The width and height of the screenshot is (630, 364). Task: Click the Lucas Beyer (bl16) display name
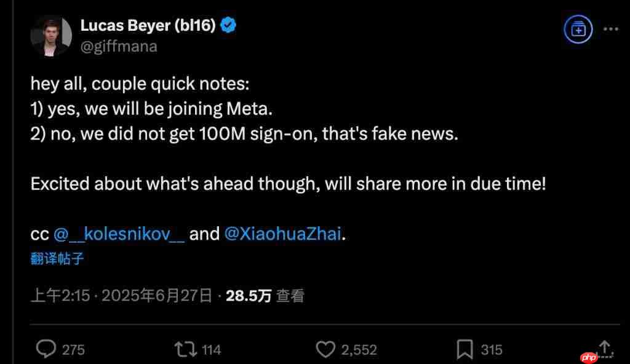point(147,25)
